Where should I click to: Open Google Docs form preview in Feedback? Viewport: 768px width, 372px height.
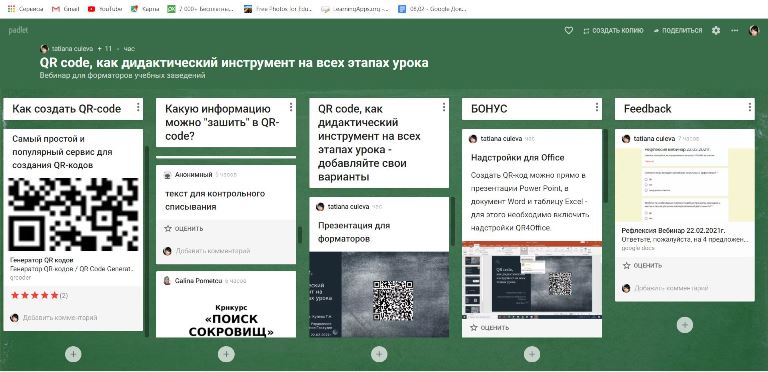click(685, 184)
